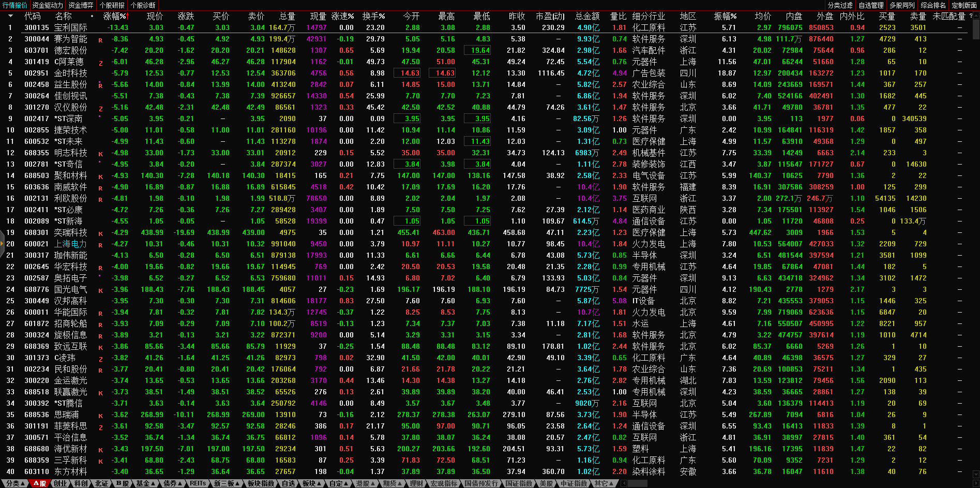Open the 个股诊断 tab
The width and height of the screenshot is (980, 488).
coord(143,5)
